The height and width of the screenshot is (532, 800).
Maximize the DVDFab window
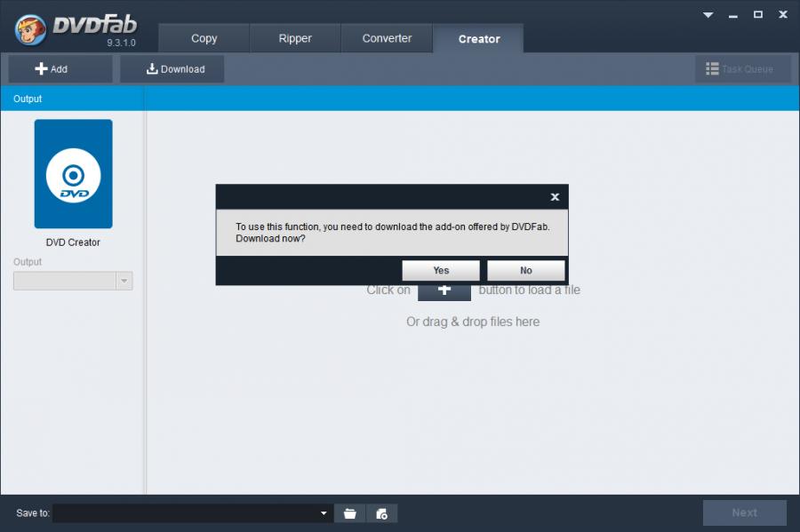758,15
